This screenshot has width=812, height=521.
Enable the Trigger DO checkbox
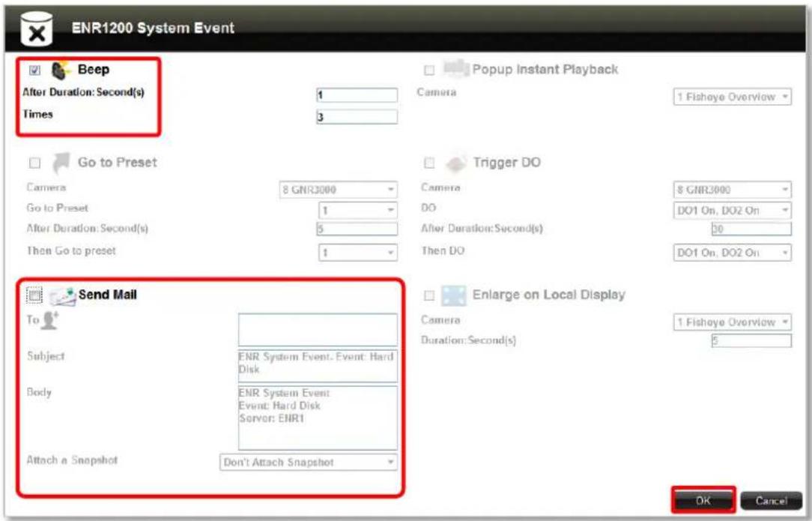tap(429, 163)
